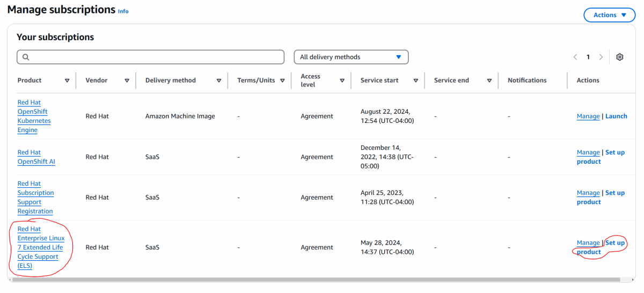
Task: Select the Amazon Machine Image cell
Action: click(180, 116)
